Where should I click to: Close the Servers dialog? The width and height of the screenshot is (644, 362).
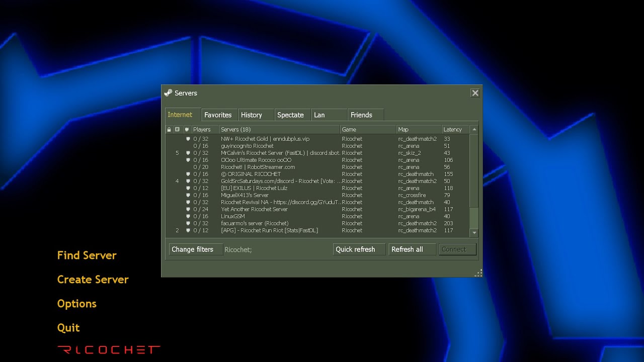point(475,93)
